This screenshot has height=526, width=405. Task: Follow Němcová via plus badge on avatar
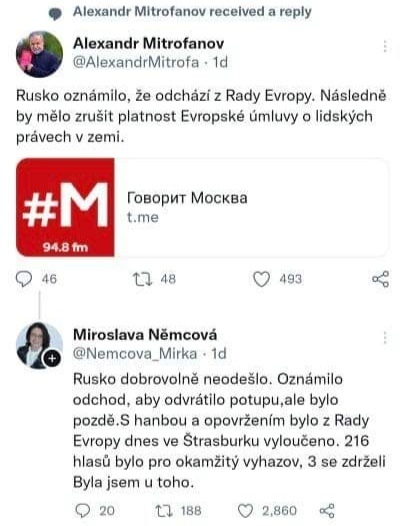(52, 359)
